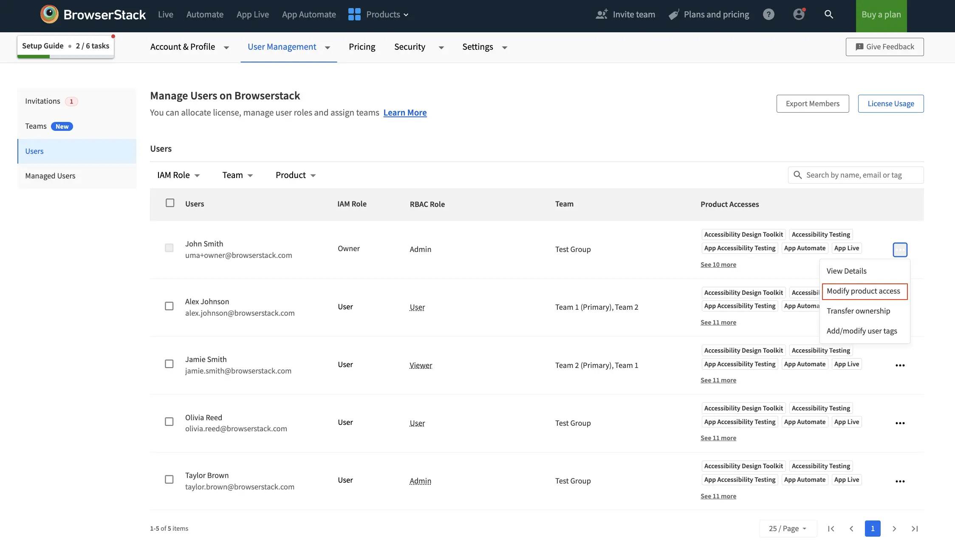
Task: Open the three-dot menu for Jamie Smith
Action: [x=900, y=365]
